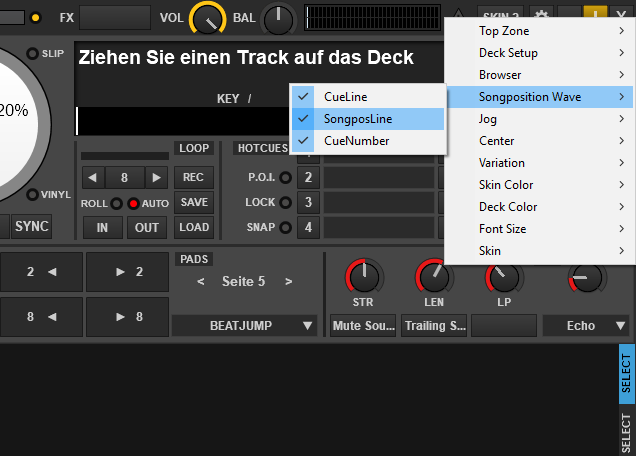Click the yellow button beside the gear
This screenshot has height=456, width=636.
click(x=595, y=13)
